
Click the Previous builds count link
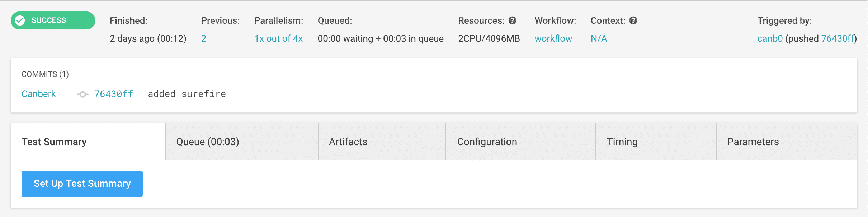203,38
